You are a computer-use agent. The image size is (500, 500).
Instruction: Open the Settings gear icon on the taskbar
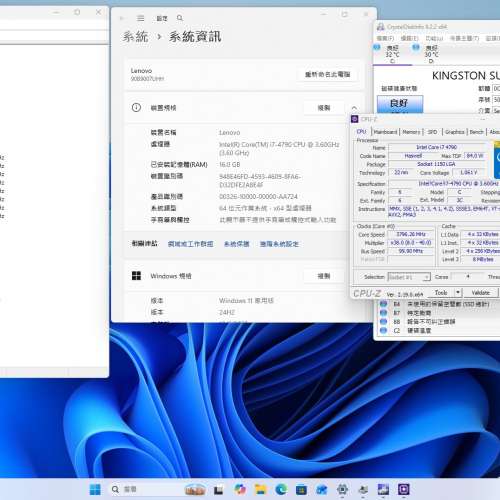[342, 489]
